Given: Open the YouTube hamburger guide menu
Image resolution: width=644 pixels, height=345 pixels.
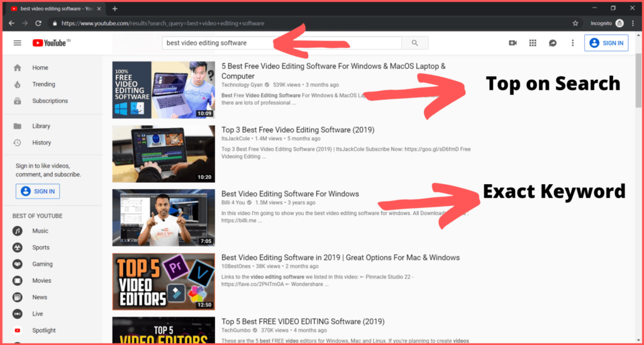Looking at the screenshot, I should tap(17, 43).
